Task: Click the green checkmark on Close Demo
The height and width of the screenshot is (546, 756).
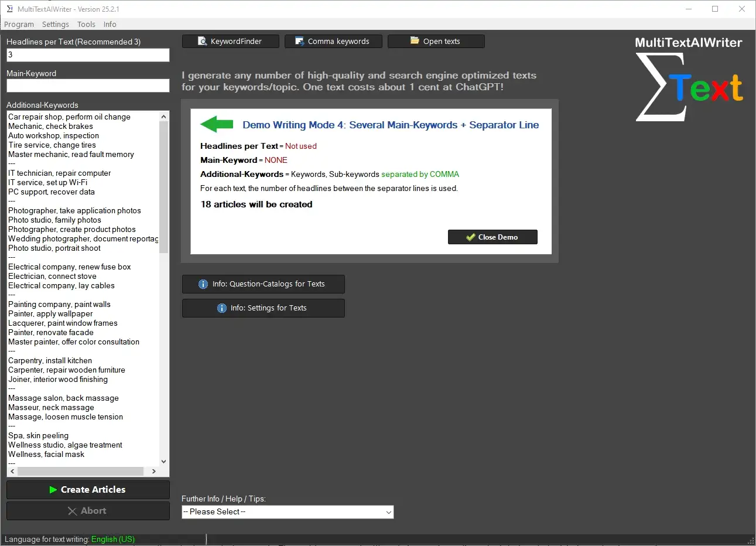Action: (x=470, y=237)
